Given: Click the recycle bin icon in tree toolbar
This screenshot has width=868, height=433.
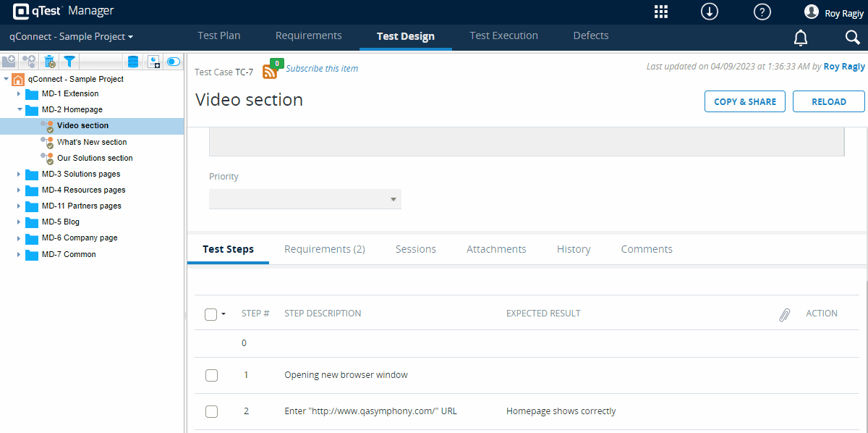Looking at the screenshot, I should 49,62.
